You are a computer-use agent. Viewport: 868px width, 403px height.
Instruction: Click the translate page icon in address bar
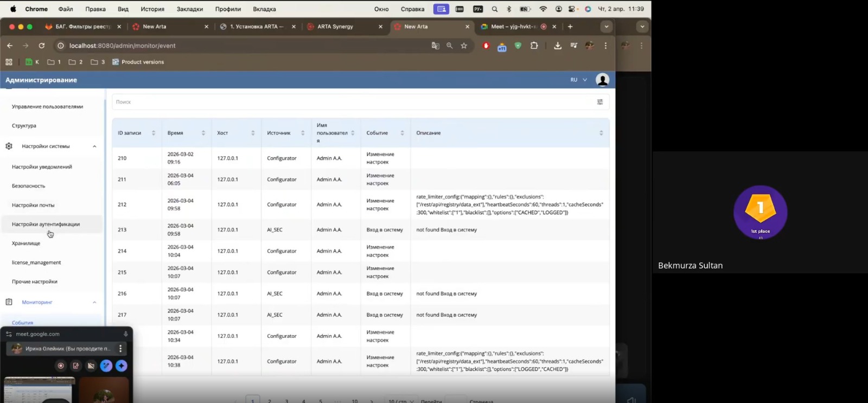coord(435,46)
